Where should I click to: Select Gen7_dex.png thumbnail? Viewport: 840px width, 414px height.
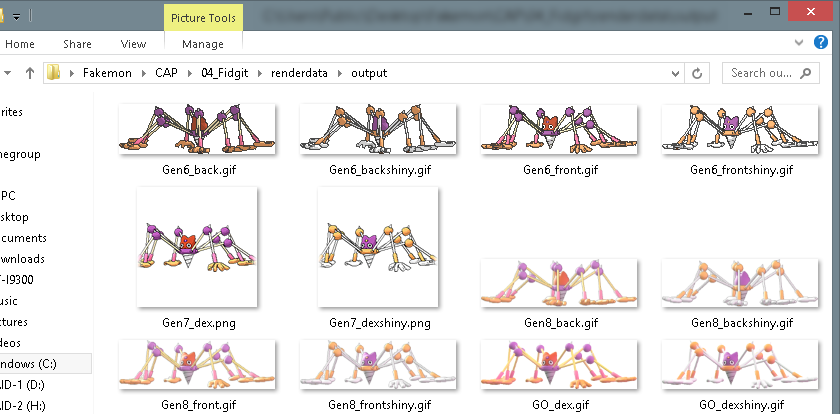(197, 247)
